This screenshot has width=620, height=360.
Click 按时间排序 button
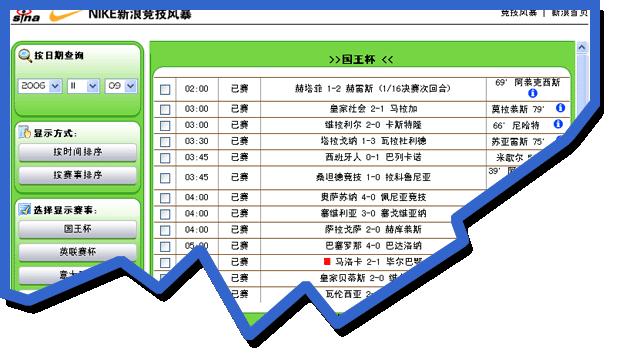(78, 152)
